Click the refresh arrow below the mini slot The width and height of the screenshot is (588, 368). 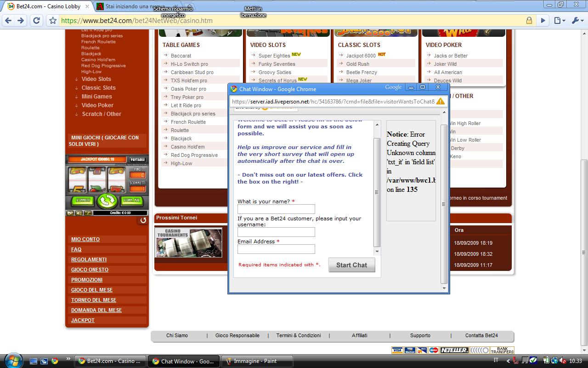[x=143, y=220]
